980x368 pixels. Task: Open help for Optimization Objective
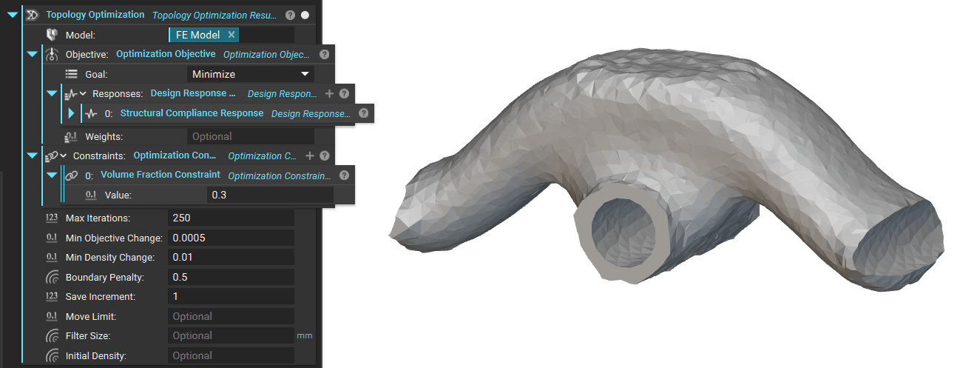(324, 55)
